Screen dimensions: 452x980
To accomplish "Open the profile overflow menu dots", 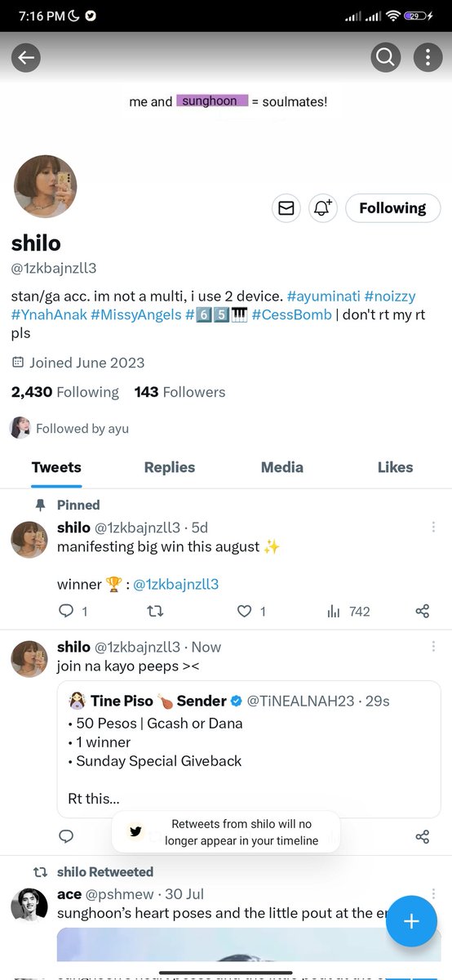I will (x=428, y=57).
